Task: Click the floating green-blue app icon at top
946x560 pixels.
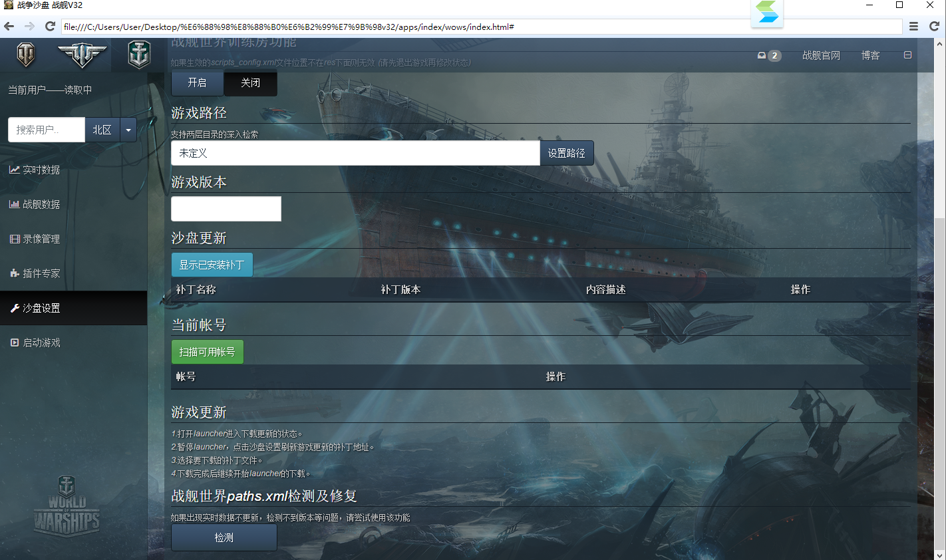Action: 767,13
